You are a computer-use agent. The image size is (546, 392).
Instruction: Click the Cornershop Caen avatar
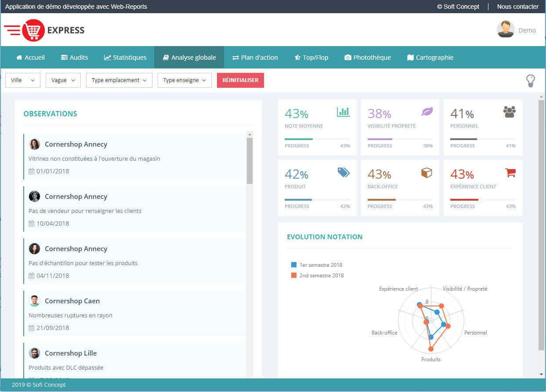pos(34,301)
